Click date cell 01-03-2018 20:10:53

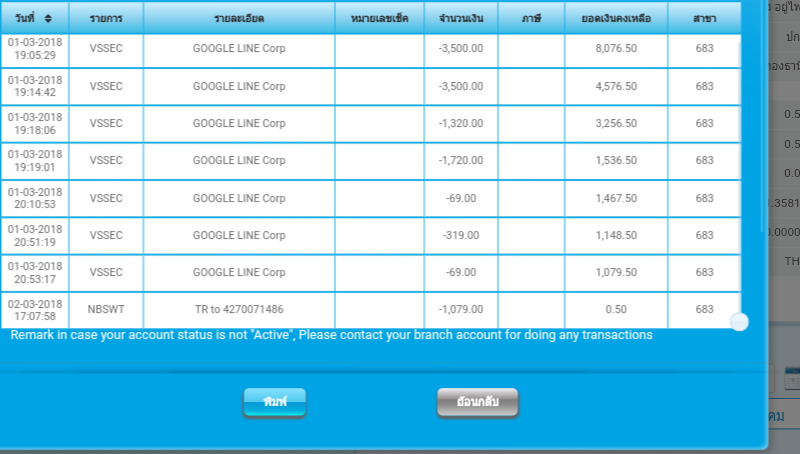click(35, 198)
